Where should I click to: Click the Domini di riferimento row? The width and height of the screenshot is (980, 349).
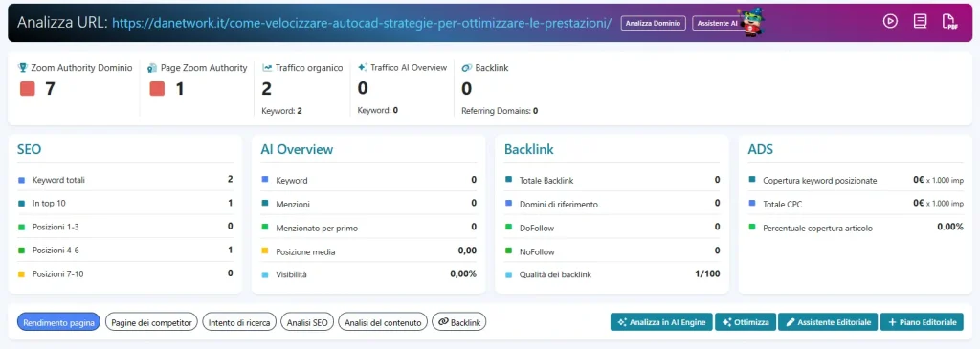tap(612, 204)
